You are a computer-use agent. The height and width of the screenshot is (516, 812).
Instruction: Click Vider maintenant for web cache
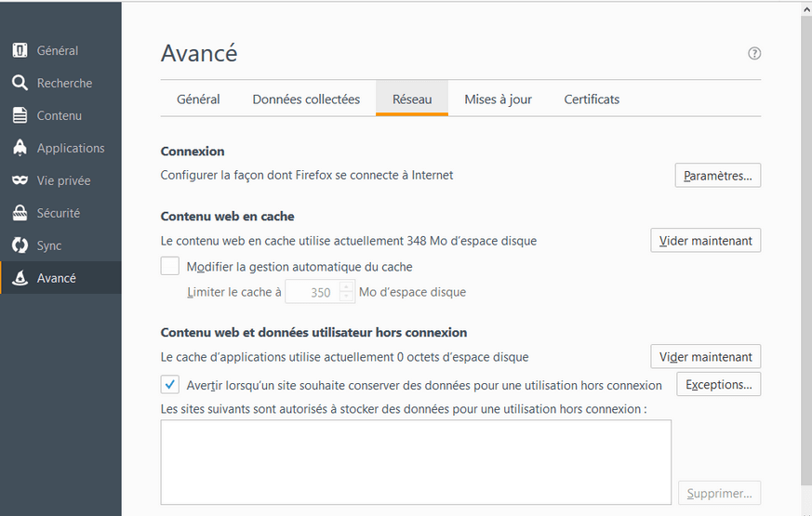click(x=705, y=241)
